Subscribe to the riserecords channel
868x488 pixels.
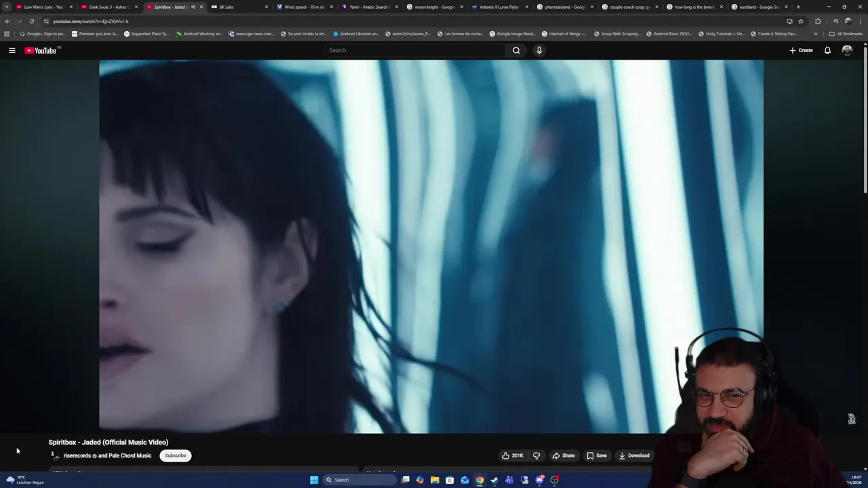175,455
